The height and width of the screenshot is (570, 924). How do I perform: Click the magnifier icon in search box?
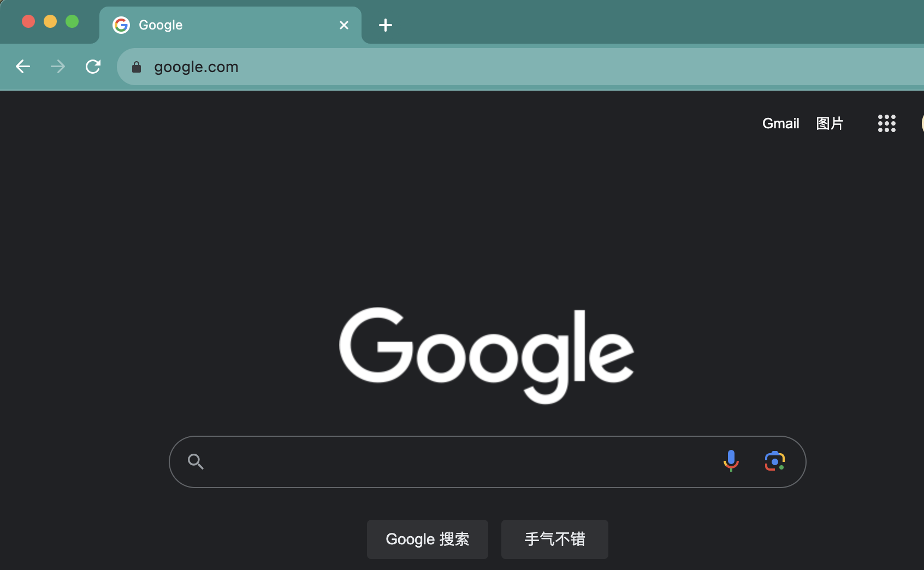(x=196, y=462)
